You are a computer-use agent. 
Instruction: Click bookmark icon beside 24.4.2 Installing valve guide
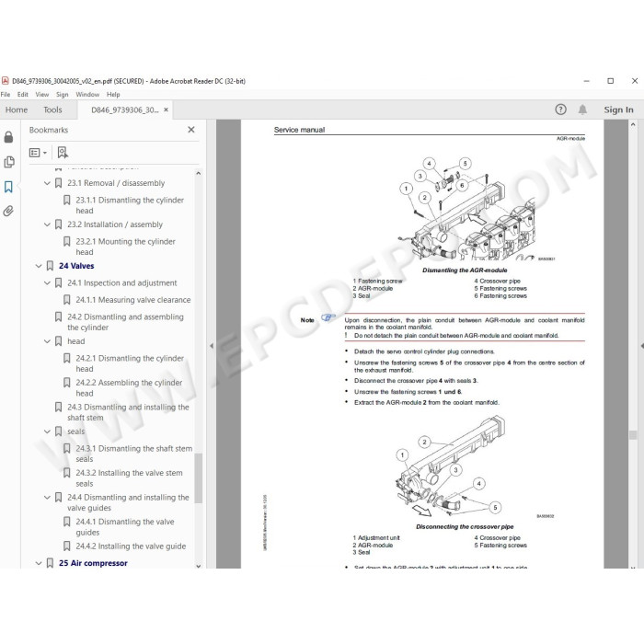[66, 546]
